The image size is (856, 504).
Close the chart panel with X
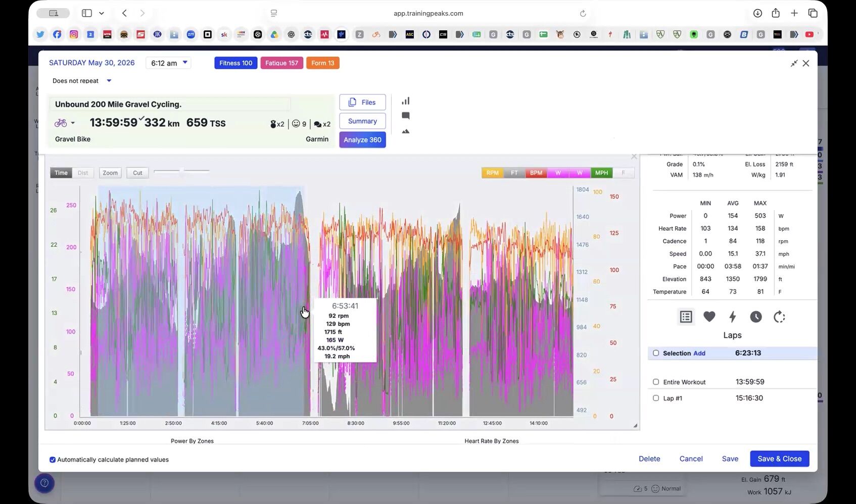click(634, 157)
